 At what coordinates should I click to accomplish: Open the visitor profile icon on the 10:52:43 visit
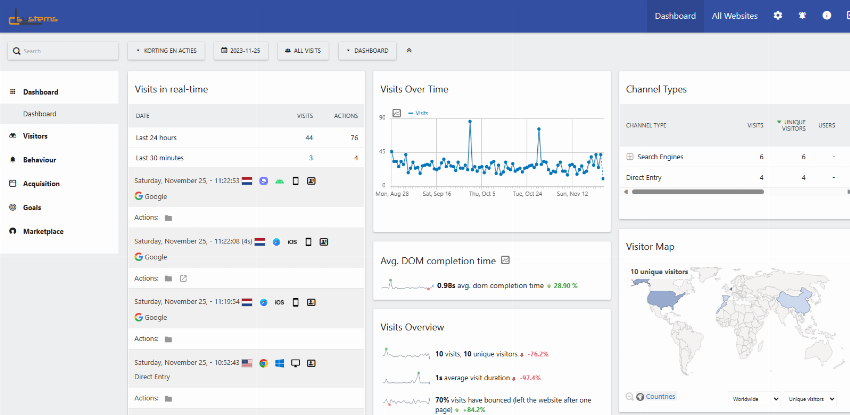(x=311, y=363)
